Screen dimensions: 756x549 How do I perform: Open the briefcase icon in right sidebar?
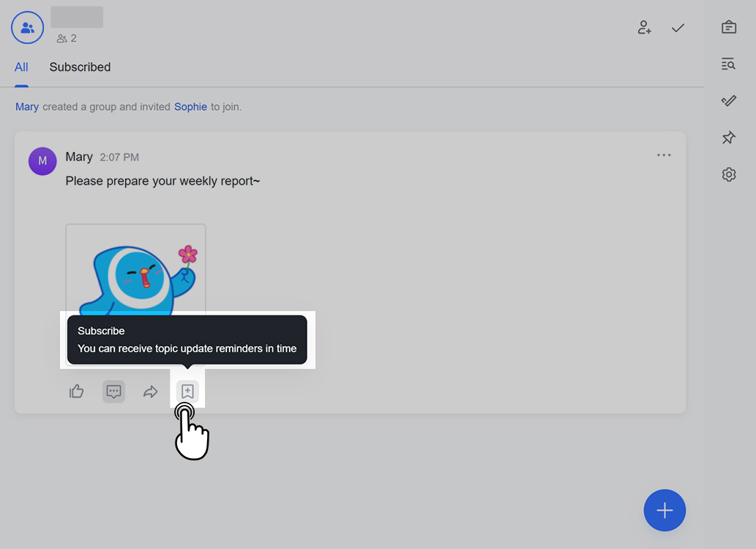click(x=728, y=27)
